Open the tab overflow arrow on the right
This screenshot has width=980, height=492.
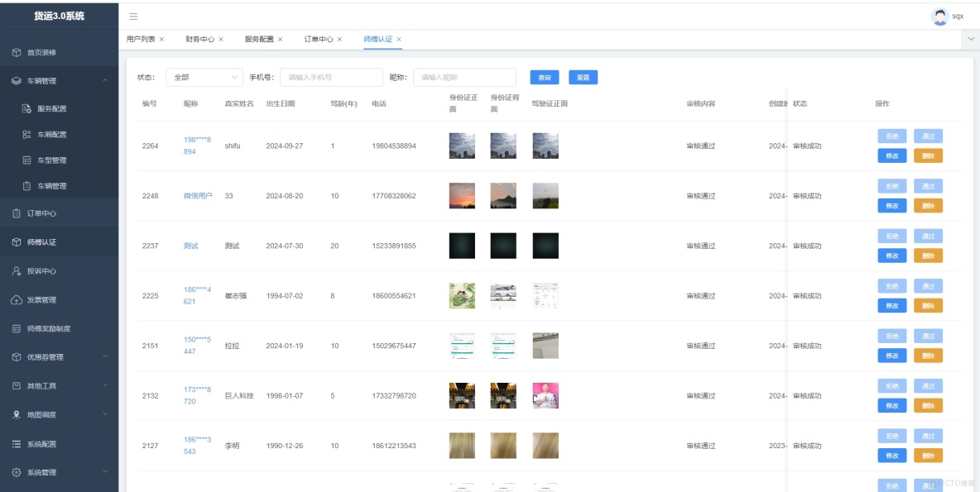click(968, 37)
